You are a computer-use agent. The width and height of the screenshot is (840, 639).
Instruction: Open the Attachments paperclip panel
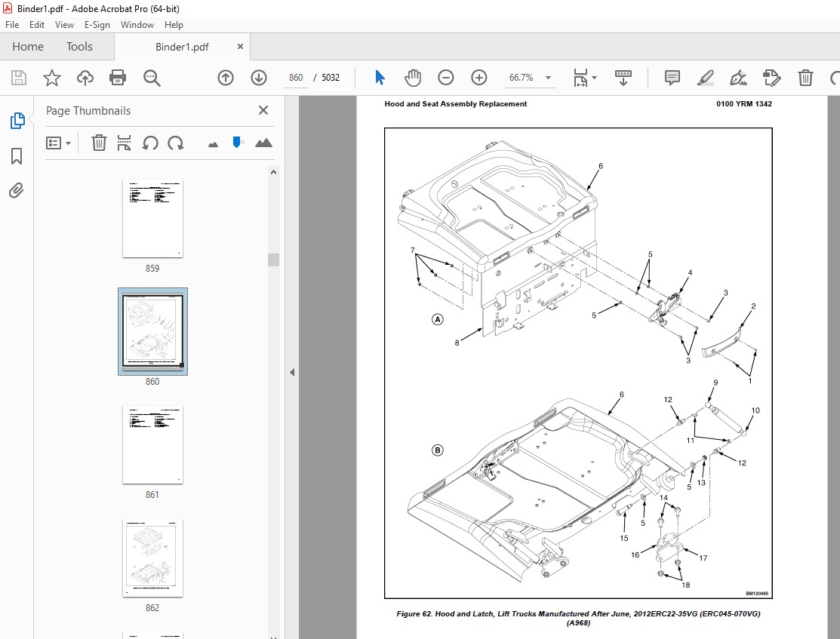(17, 191)
